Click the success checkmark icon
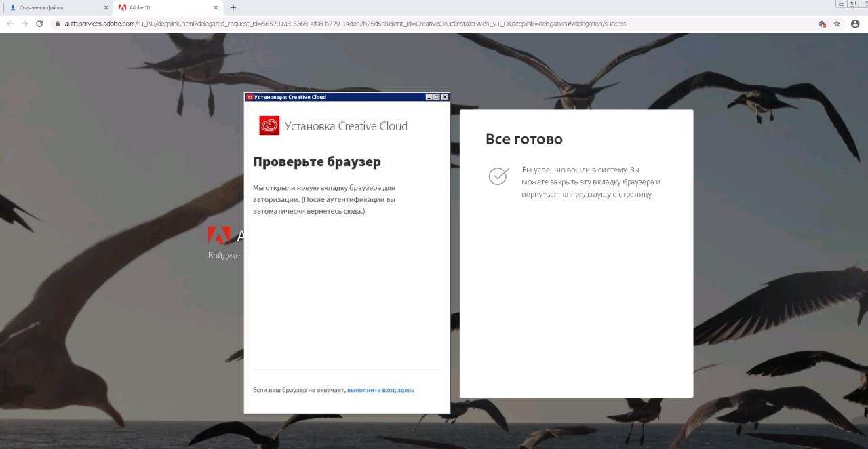Viewport: 868px width, 449px height. point(498,176)
